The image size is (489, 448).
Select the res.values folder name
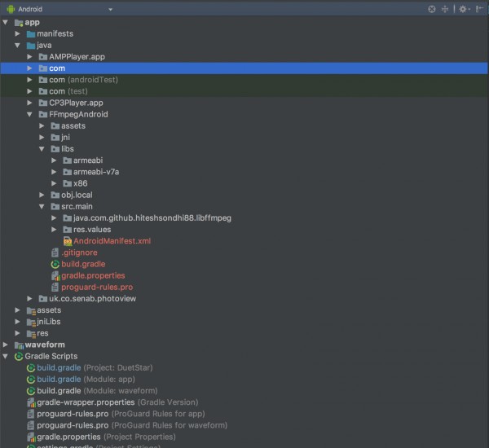coord(92,230)
